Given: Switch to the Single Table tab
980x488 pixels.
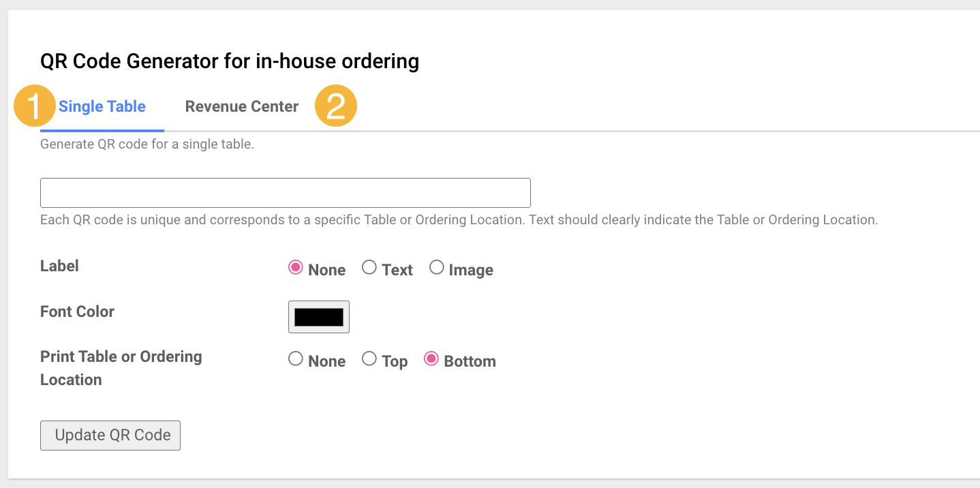Looking at the screenshot, I should point(102,106).
